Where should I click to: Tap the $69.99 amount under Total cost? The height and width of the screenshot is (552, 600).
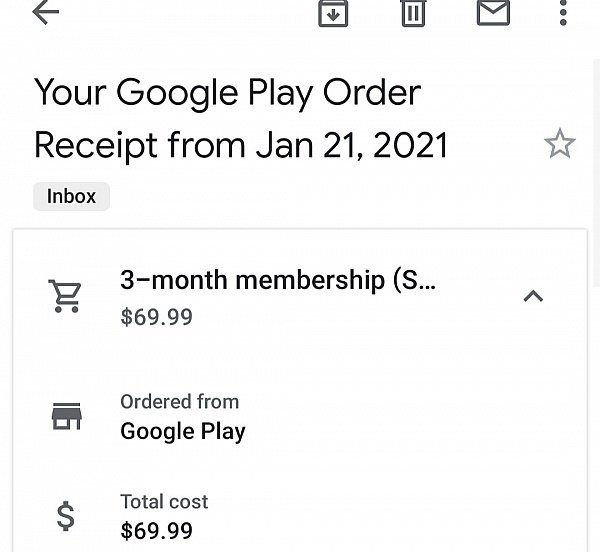point(156,530)
